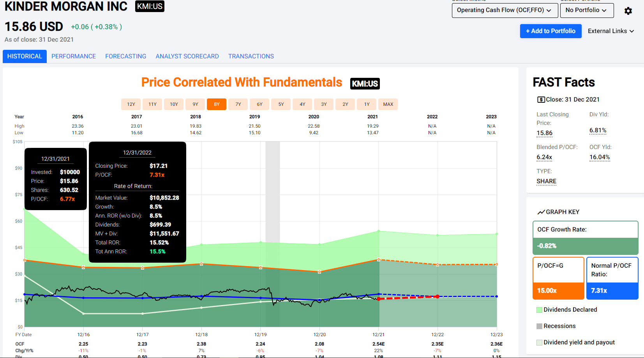Toggle Recessions legend swatch
The width and height of the screenshot is (644, 358).
click(x=539, y=326)
